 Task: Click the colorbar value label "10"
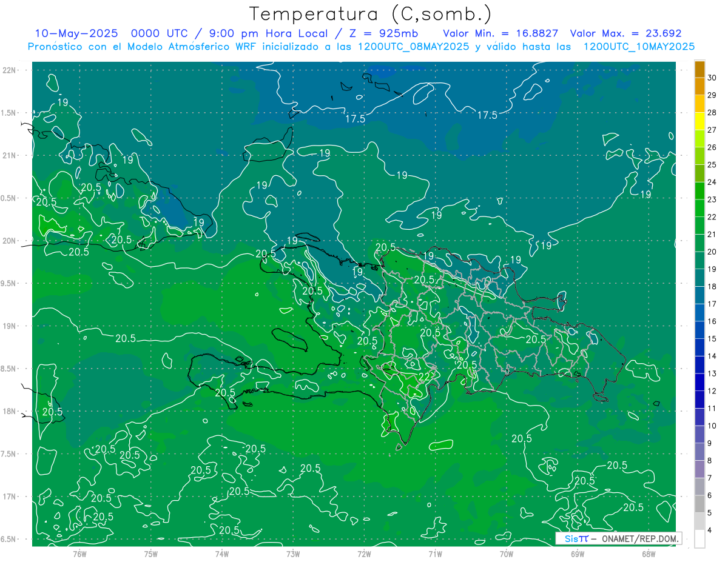pos(712,426)
